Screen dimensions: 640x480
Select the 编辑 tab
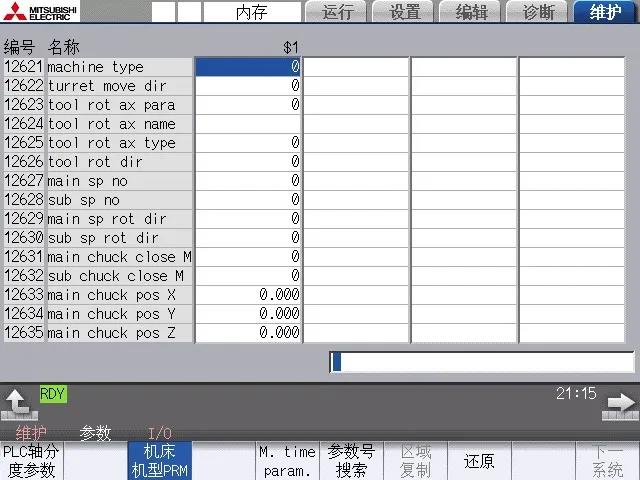coord(472,12)
